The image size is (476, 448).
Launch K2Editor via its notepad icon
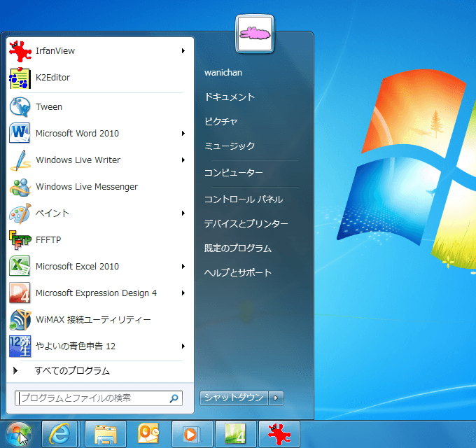(x=20, y=78)
